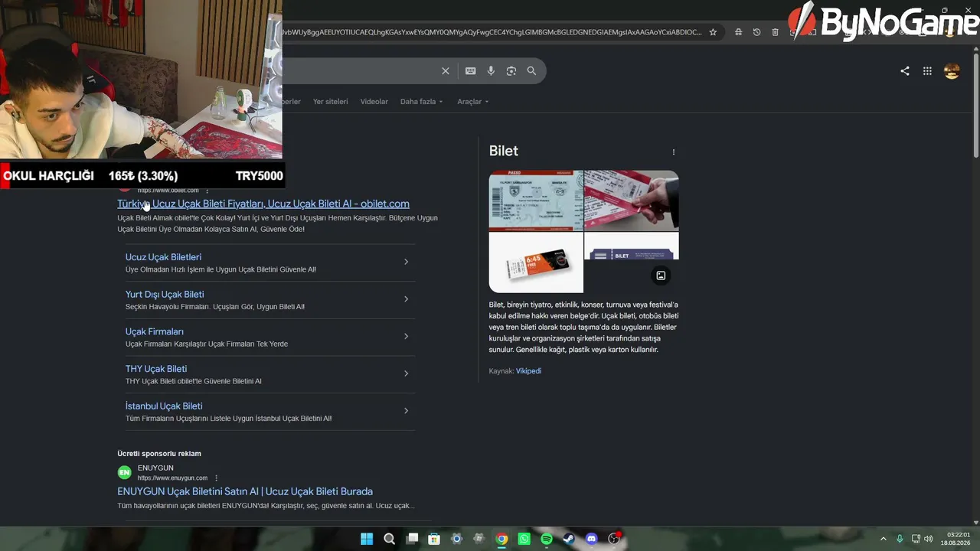This screenshot has width=980, height=551.
Task: Open OBS Studio from the taskbar
Action: coord(614,539)
